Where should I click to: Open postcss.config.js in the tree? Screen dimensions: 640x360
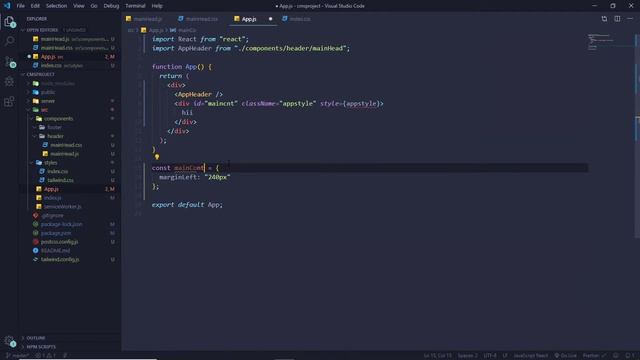[59, 242]
